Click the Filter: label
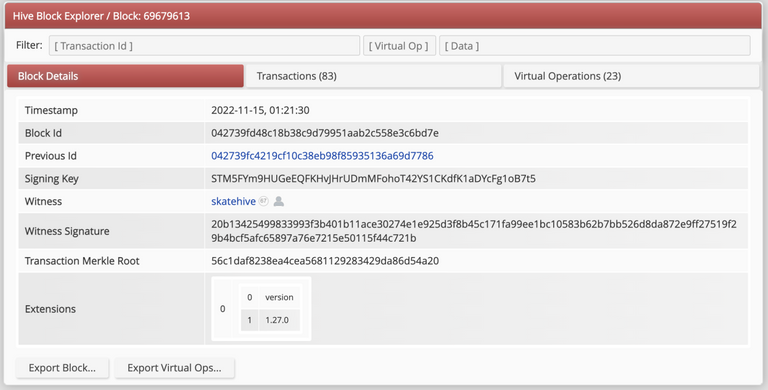Screen dimensions: 768x390 click(x=29, y=45)
